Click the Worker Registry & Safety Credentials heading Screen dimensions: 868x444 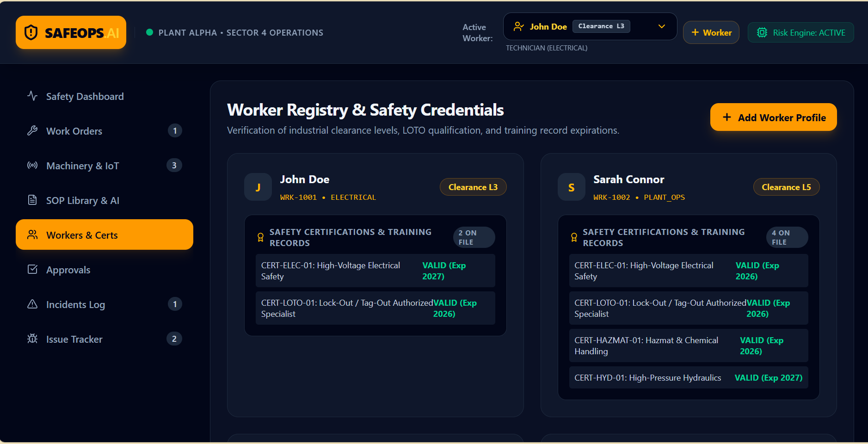[x=365, y=110]
